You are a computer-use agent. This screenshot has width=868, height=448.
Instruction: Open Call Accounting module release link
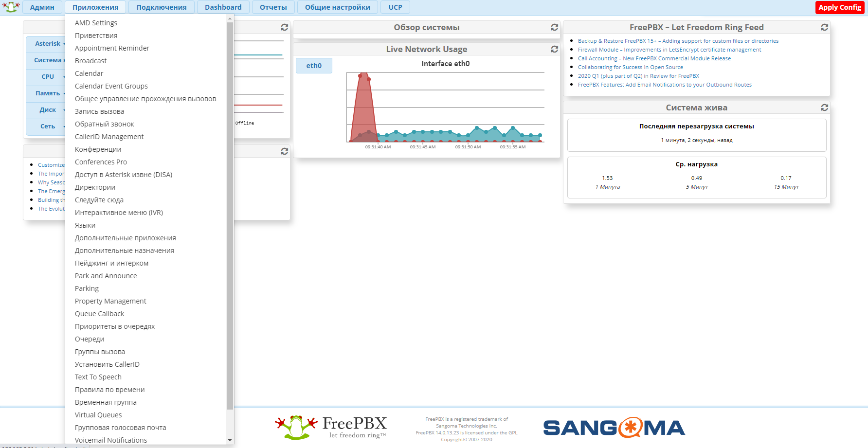pos(654,58)
